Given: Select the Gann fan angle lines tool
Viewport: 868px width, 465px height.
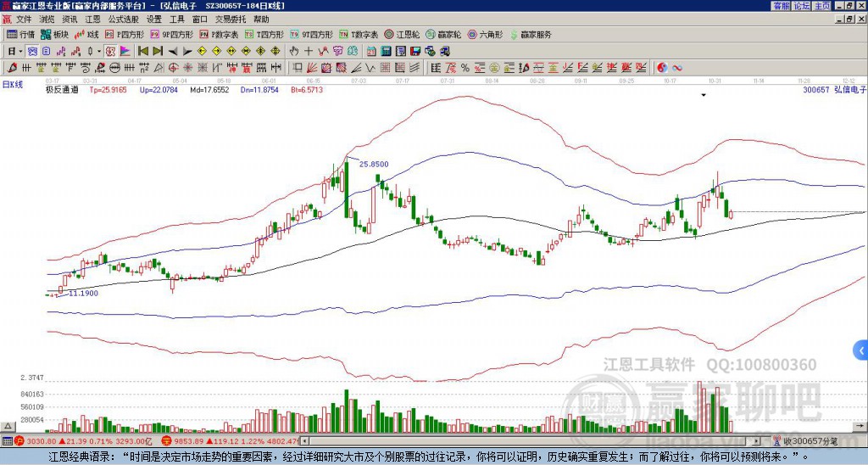Looking at the screenshot, I should click(x=312, y=68).
